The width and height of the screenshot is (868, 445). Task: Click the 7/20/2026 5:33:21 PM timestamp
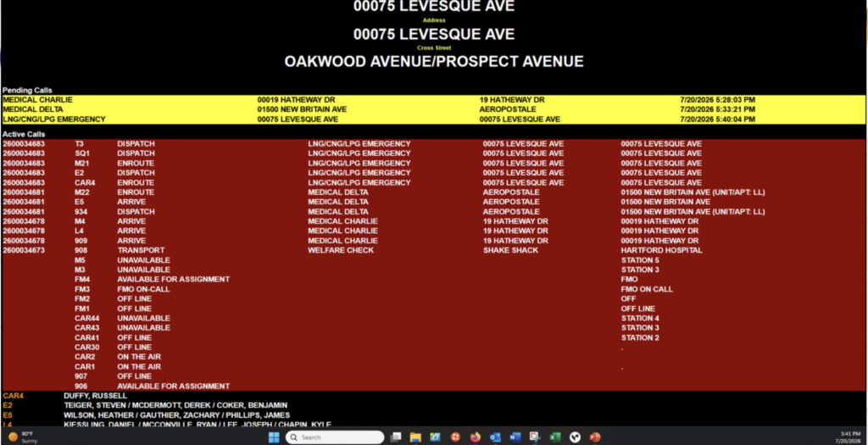(x=717, y=109)
